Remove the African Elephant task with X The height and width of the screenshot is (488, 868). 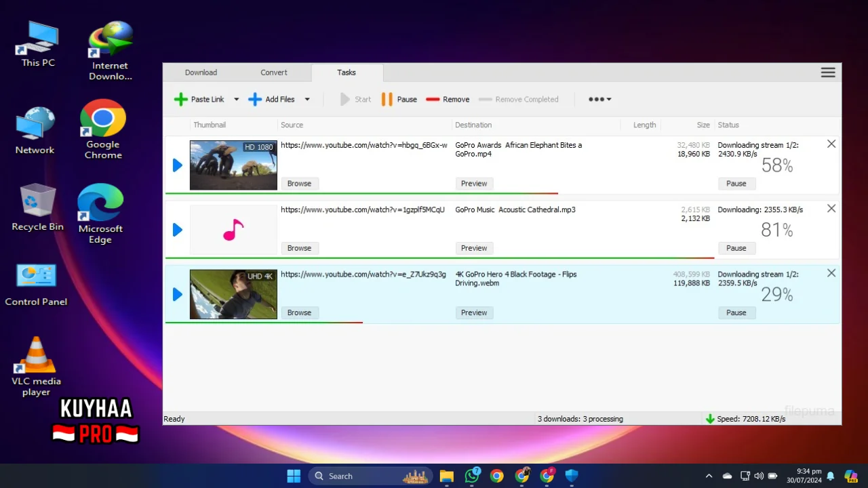coord(831,144)
